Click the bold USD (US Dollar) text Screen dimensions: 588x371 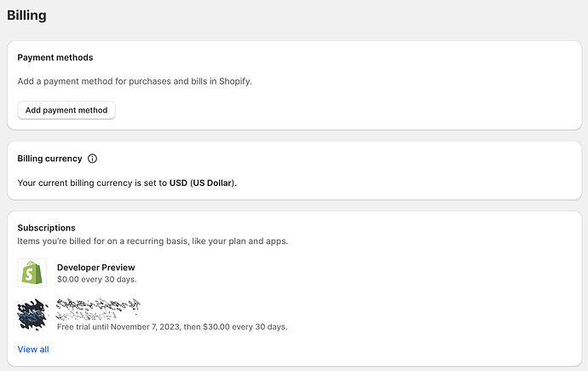tap(202, 183)
